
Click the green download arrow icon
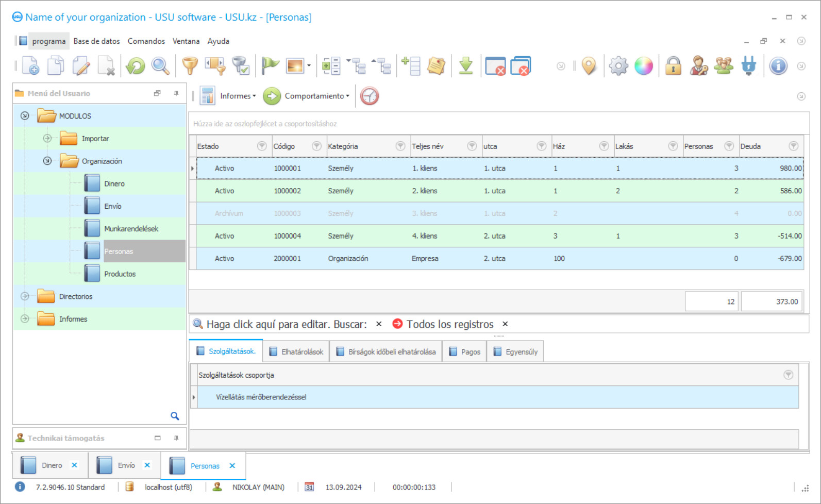click(x=466, y=66)
